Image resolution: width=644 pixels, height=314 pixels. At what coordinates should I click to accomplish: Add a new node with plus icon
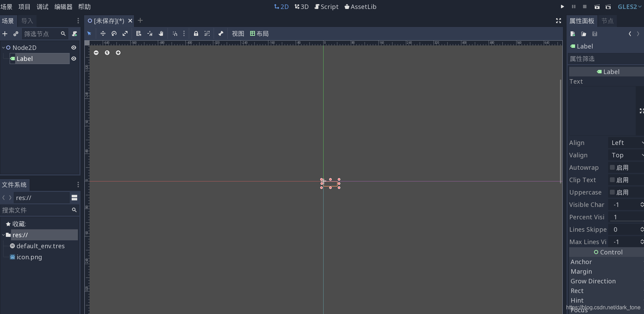(5, 34)
